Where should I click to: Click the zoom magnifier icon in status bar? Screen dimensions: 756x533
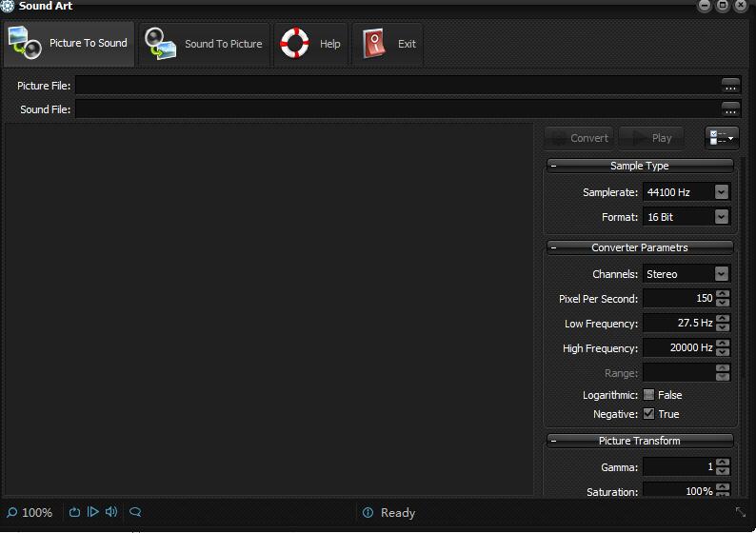12,512
